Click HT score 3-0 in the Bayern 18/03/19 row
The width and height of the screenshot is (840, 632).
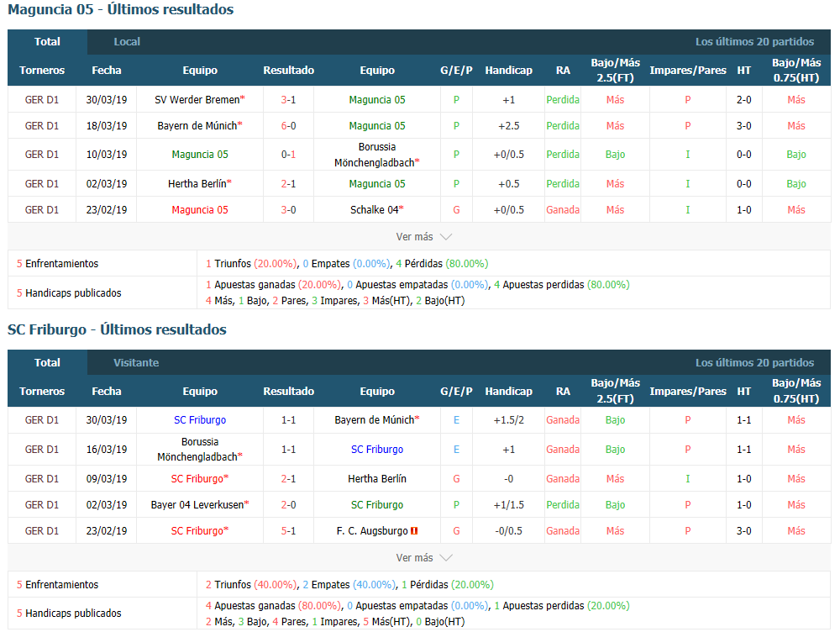(743, 126)
